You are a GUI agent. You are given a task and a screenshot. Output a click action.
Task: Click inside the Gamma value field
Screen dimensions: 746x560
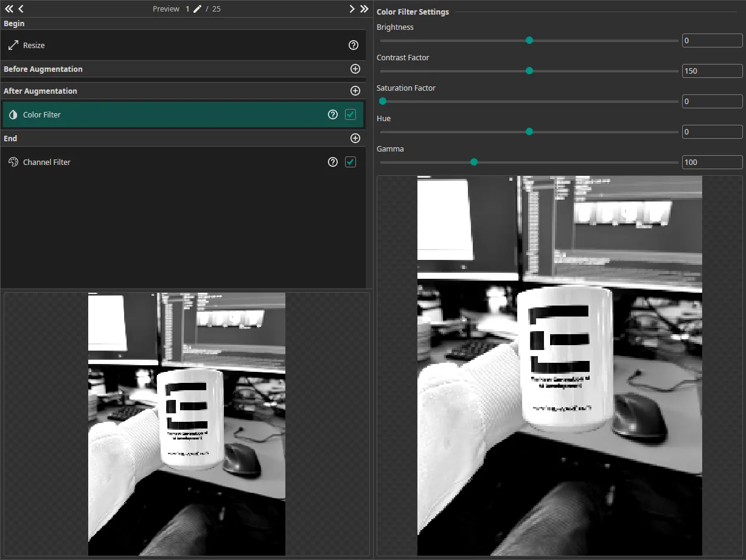click(x=712, y=162)
